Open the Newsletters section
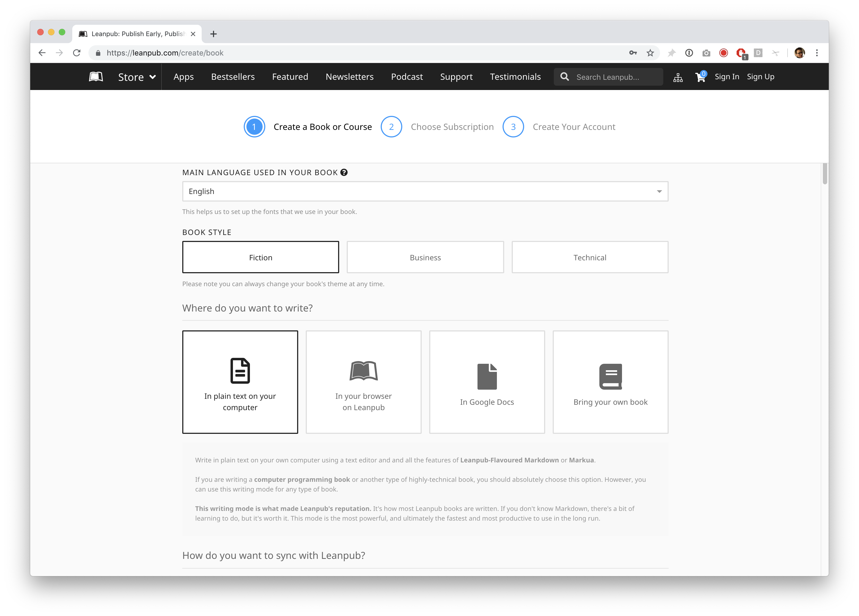This screenshot has height=616, width=859. [x=350, y=77]
